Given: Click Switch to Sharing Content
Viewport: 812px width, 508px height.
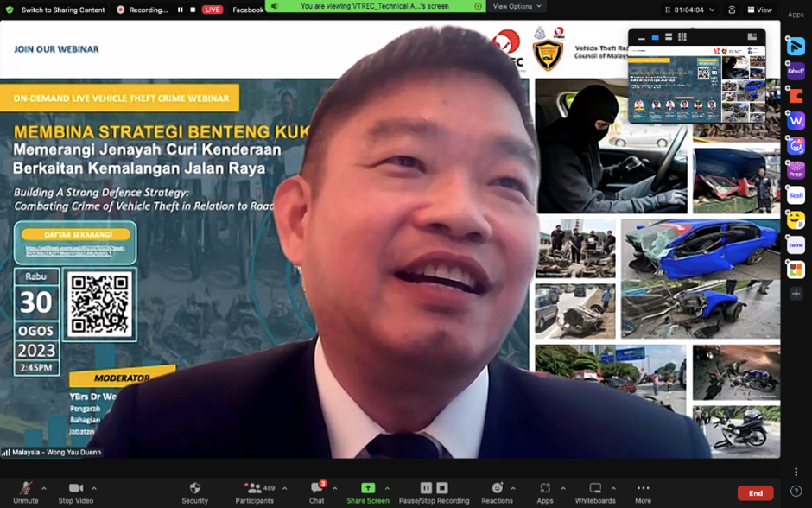Looking at the screenshot, I should pyautogui.click(x=56, y=10).
